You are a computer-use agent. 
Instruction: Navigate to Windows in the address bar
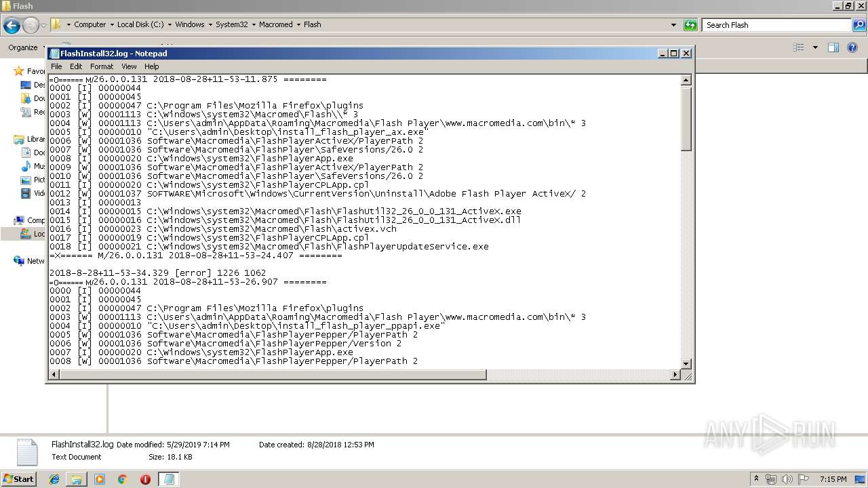[190, 24]
